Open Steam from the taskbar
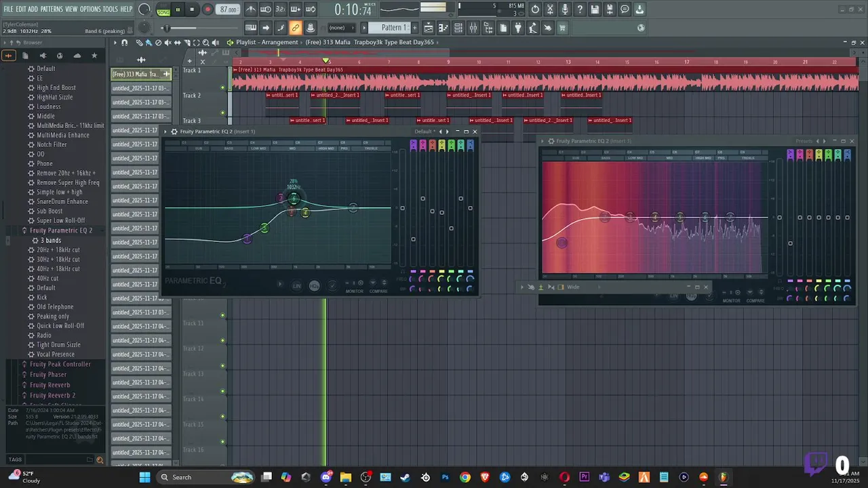 pyautogui.click(x=405, y=477)
